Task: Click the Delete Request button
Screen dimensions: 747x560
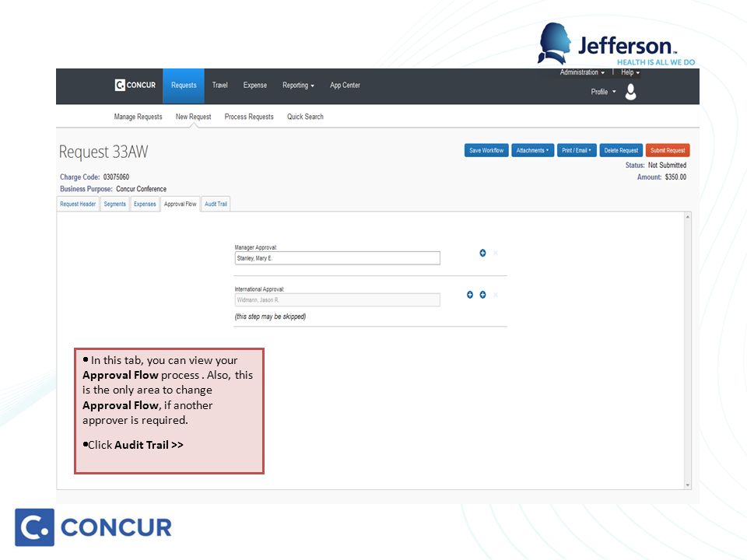Action: [x=621, y=150]
